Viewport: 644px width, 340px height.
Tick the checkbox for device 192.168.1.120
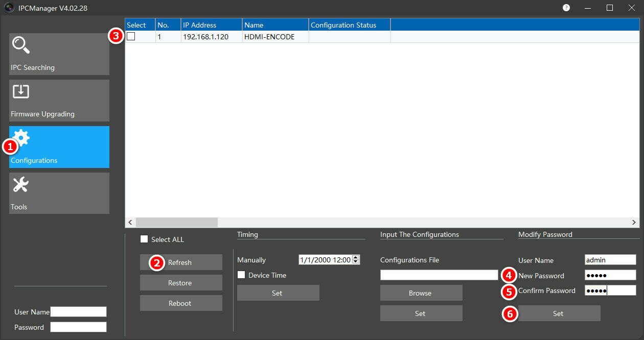[x=131, y=36]
